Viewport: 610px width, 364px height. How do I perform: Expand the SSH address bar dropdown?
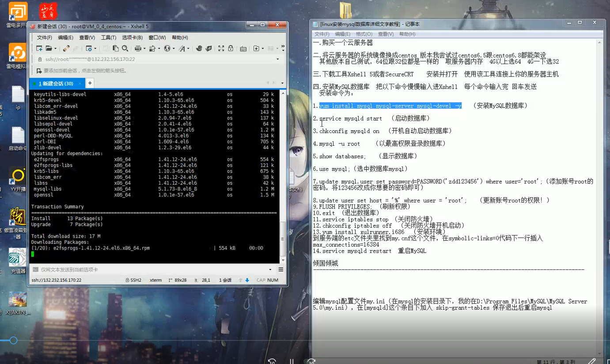278,59
